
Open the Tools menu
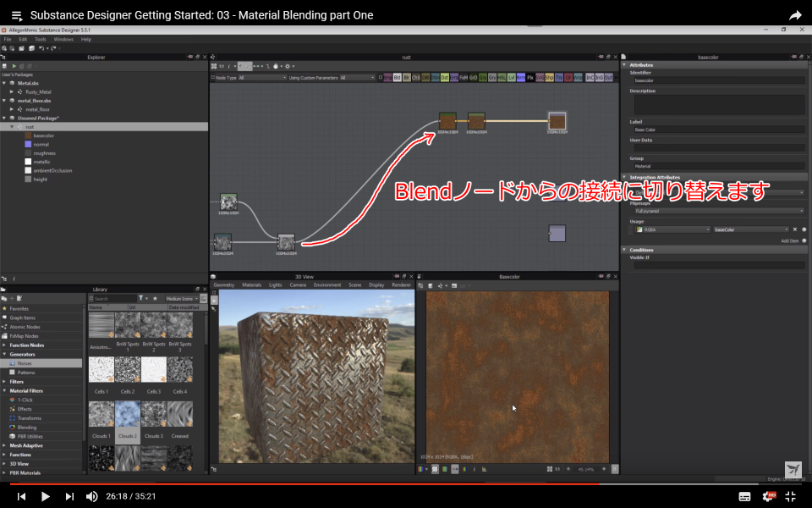(x=41, y=40)
